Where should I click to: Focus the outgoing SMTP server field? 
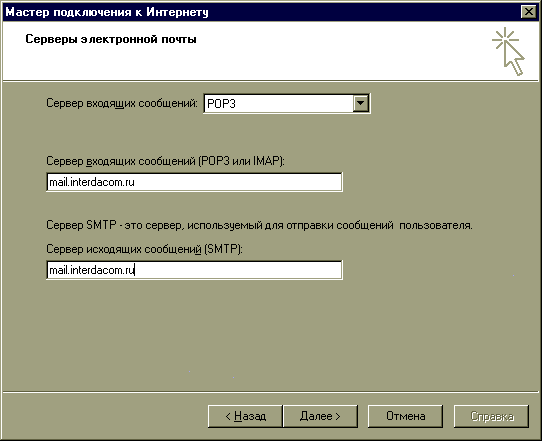[194, 270]
